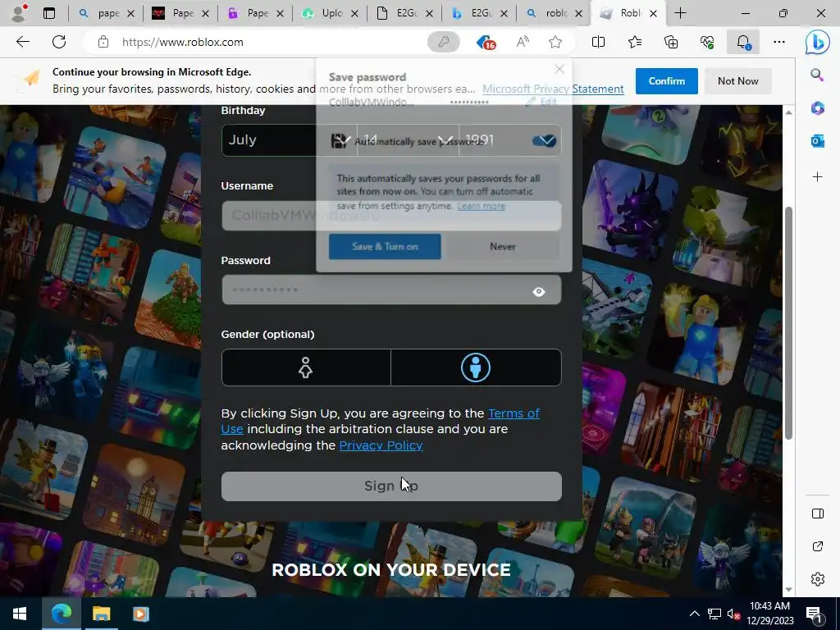Open the Privacy Policy link
Viewport: 840px width, 630px height.
(x=381, y=445)
